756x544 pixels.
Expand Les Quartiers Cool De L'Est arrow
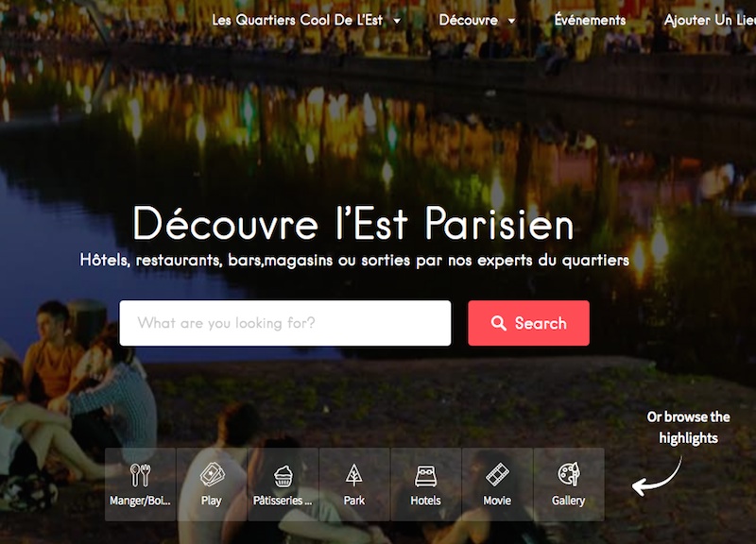397,21
